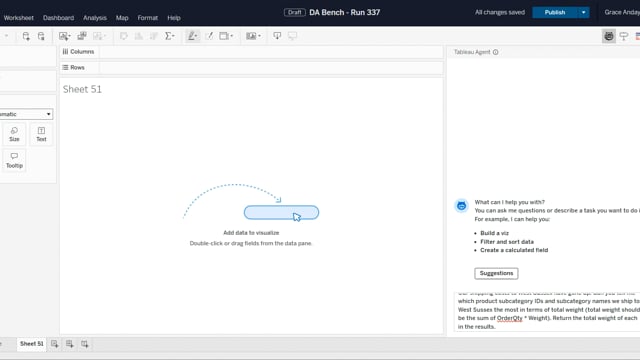Image resolution: width=640 pixels, height=360 pixels.
Task: Click the Publish button
Action: tap(555, 13)
